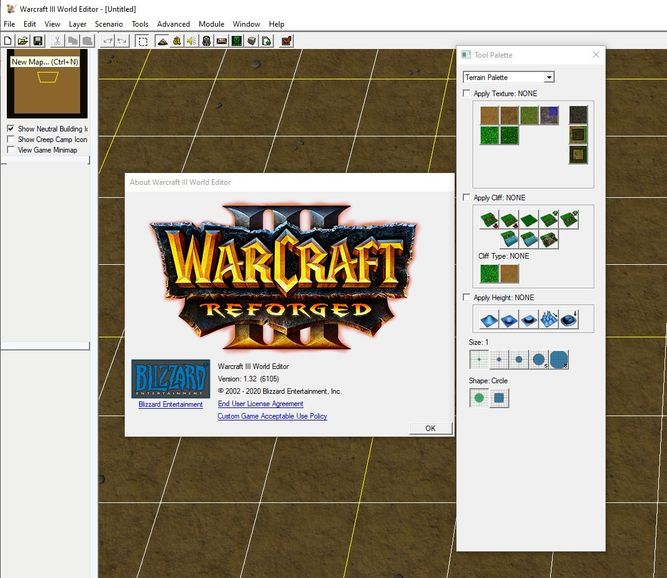Viewport: 667px width, 578px height.
Task: Pick the brown dirt Cliff Type tile
Action: [510, 273]
